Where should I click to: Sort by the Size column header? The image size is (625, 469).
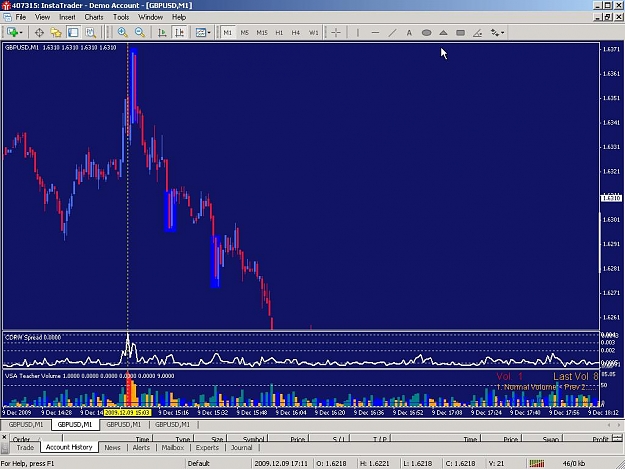pyautogui.click(x=208, y=439)
